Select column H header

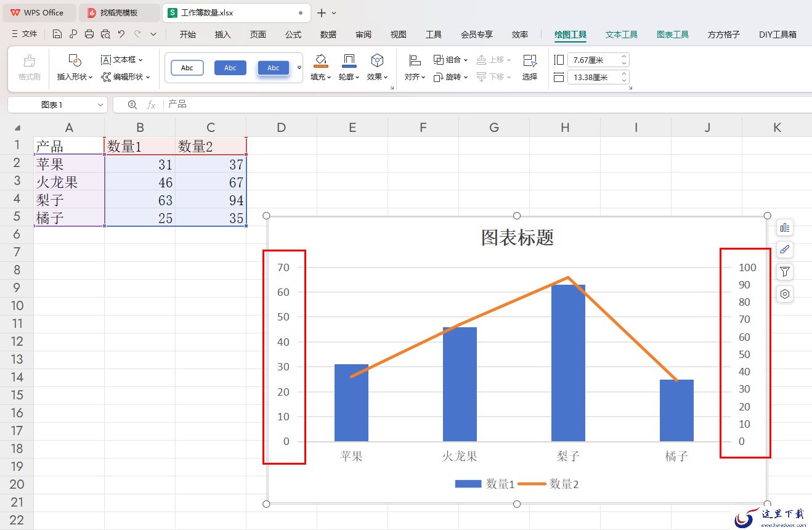tap(565, 128)
